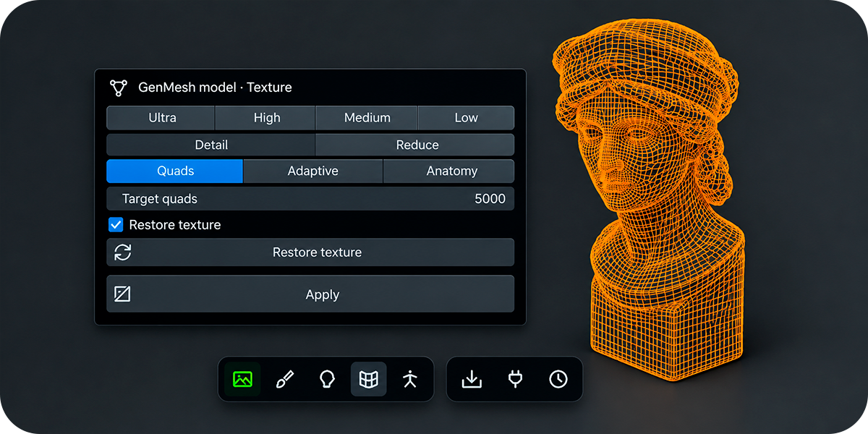This screenshot has height=434, width=868.
Task: Select the image tool in bottom toolbar
Action: [x=242, y=379]
